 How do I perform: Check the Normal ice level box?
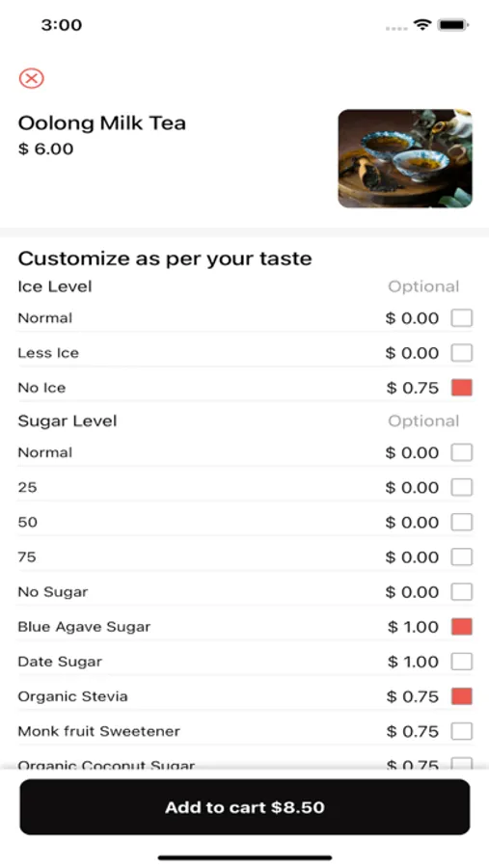point(461,318)
